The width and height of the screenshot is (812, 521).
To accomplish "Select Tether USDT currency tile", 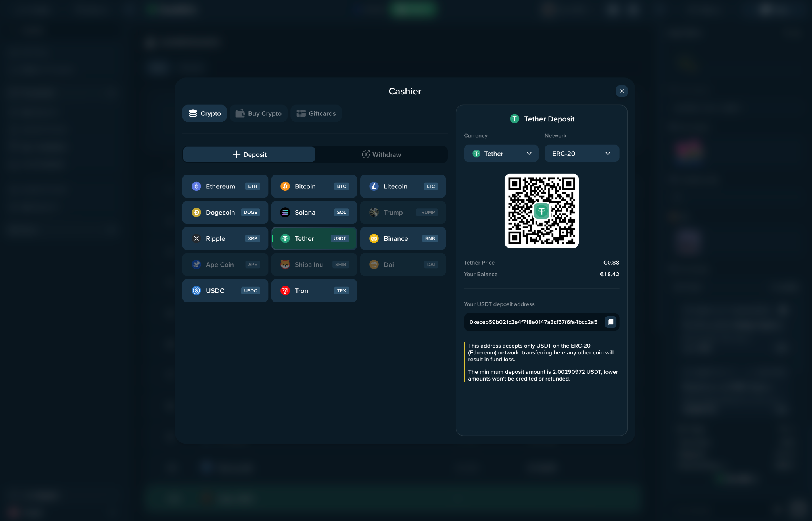I will click(314, 238).
